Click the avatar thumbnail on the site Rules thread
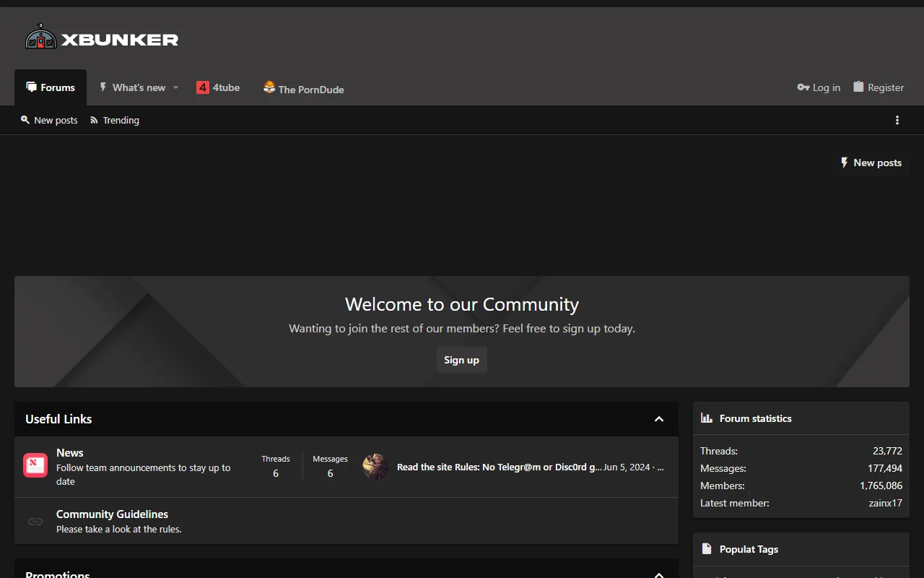The image size is (924, 578). click(375, 467)
